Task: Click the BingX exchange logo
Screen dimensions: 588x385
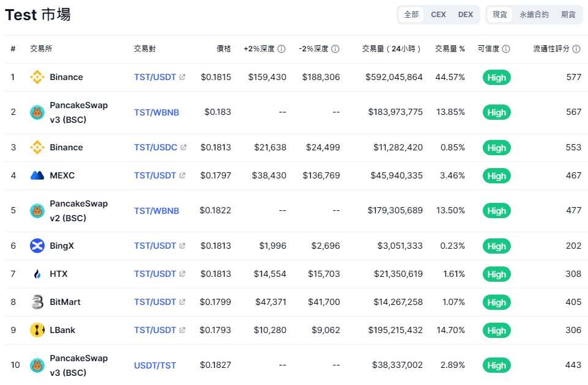Action: click(37, 246)
